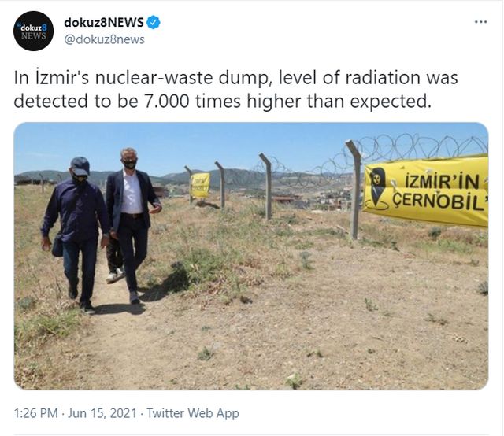Open the @dokuz8news handle link
The width and height of the screenshot is (504, 436).
(x=105, y=39)
